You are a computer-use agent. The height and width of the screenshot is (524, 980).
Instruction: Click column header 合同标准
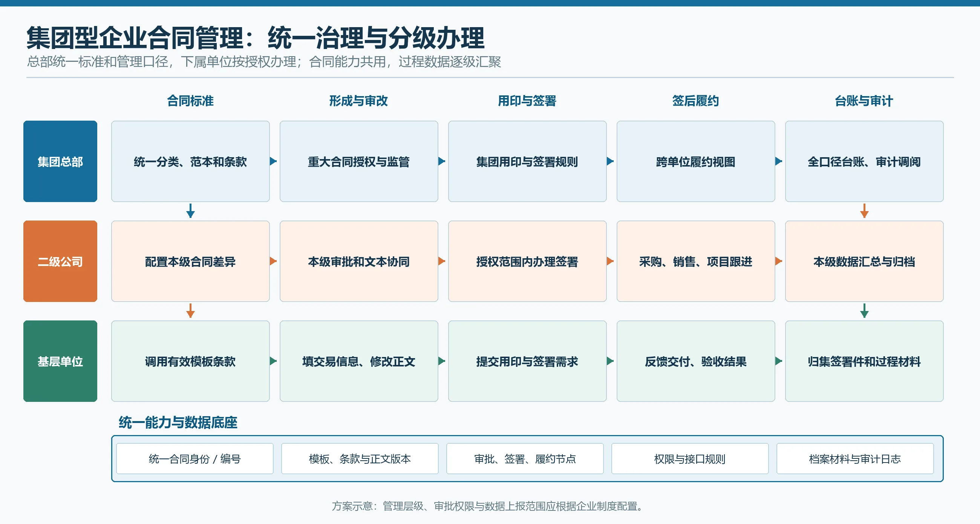pos(190,101)
